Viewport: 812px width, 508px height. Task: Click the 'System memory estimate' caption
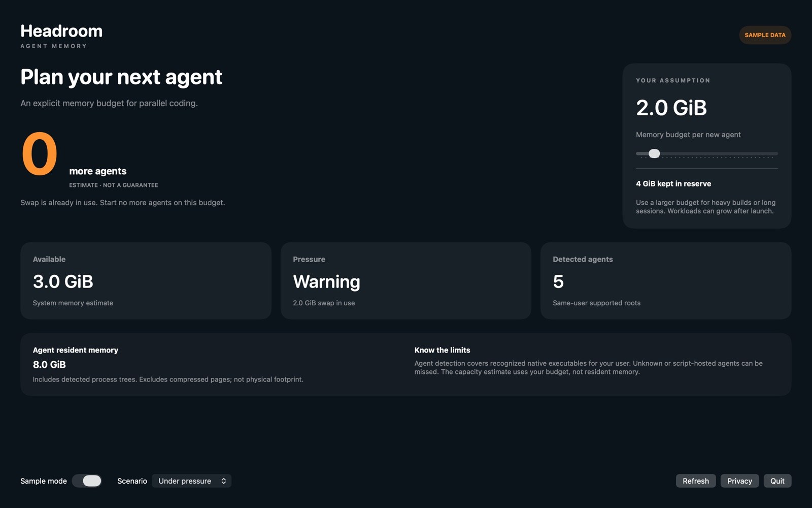tap(73, 303)
